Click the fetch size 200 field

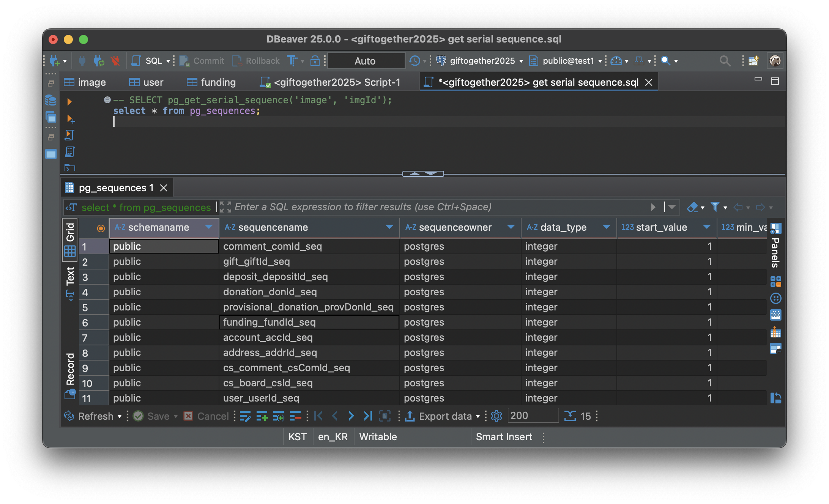click(x=532, y=416)
